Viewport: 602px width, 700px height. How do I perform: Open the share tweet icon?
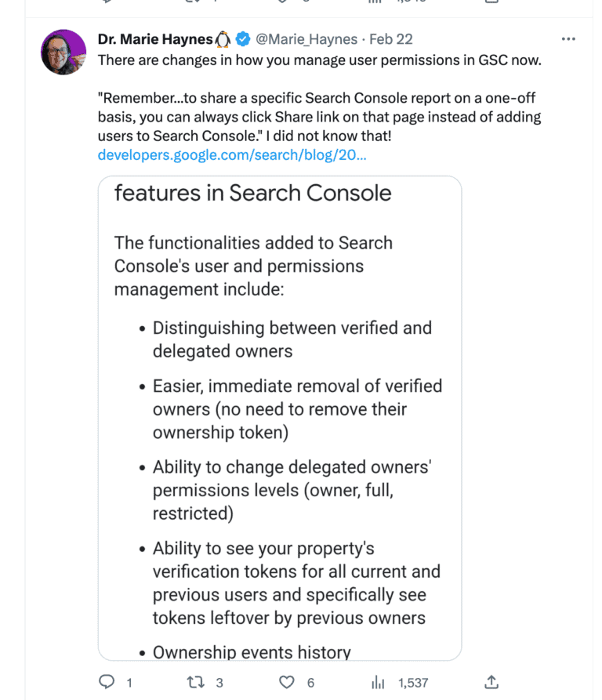[x=491, y=682]
